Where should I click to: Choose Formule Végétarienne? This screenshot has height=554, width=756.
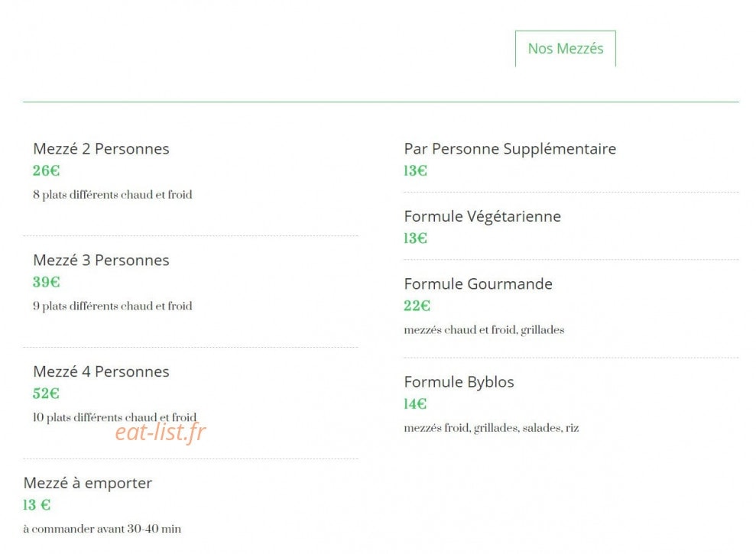coord(482,216)
